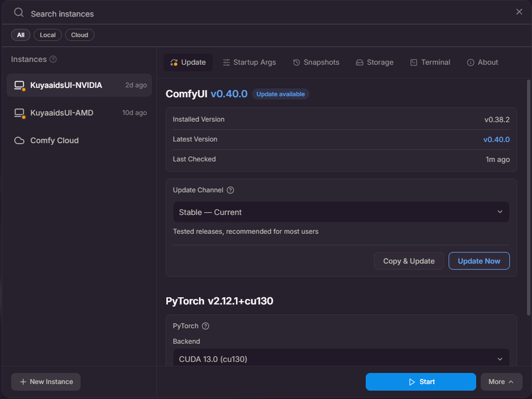Open the Stable — Current update channel dropdown
Viewport: 532px width, 399px height.
click(x=341, y=212)
